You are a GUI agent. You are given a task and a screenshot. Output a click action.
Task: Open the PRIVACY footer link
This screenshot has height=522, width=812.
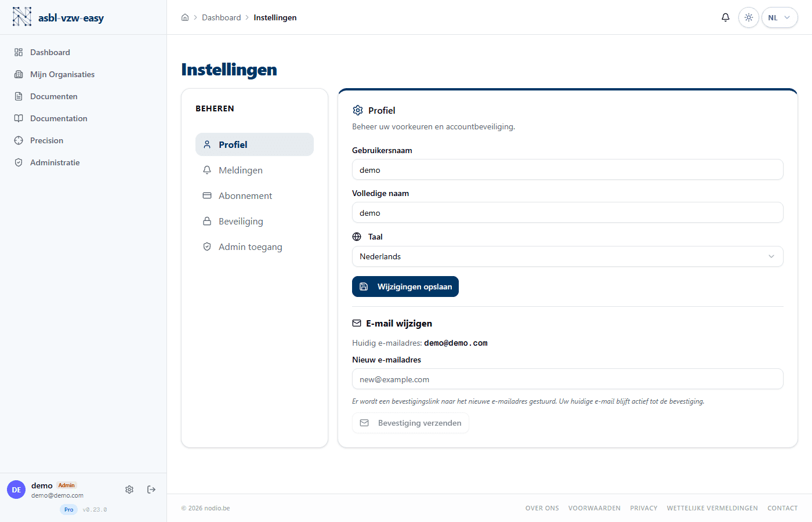[x=644, y=508]
